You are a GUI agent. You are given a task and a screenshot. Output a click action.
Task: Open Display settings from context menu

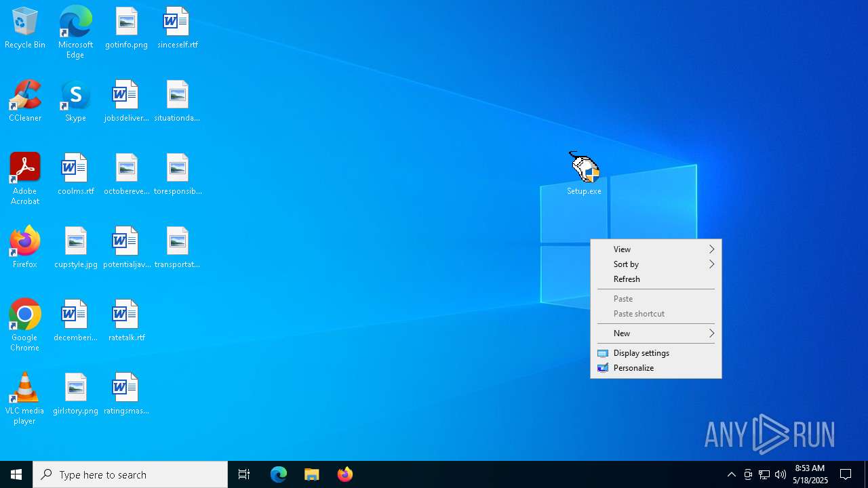coord(656,353)
